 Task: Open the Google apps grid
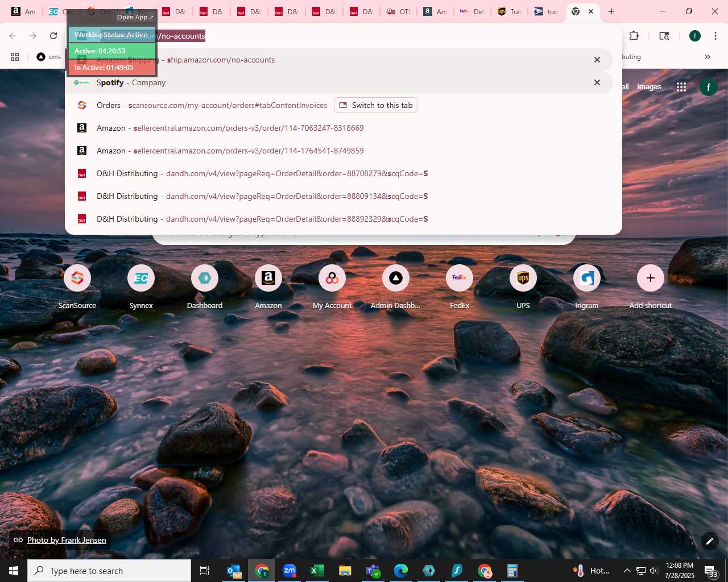681,87
